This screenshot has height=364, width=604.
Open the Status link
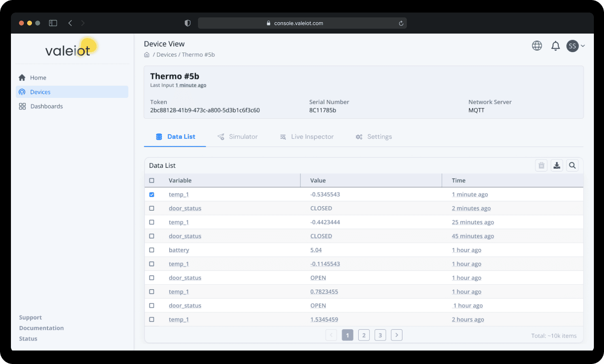28,339
